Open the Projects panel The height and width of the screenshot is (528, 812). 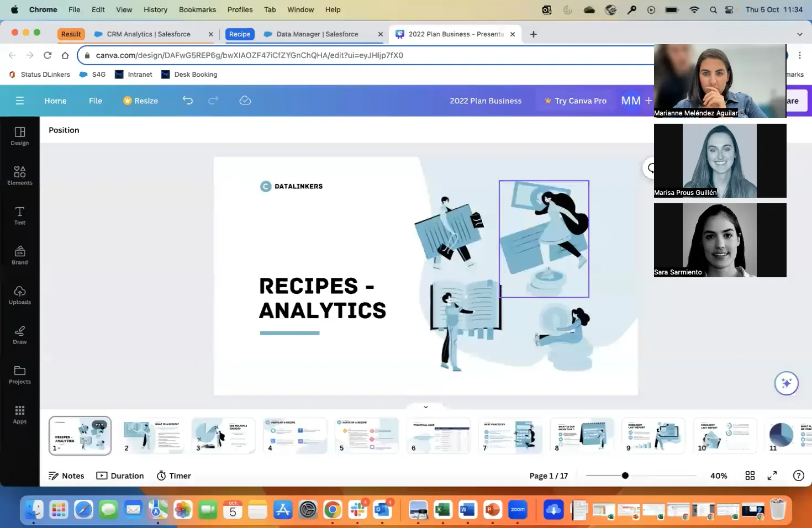click(x=20, y=374)
